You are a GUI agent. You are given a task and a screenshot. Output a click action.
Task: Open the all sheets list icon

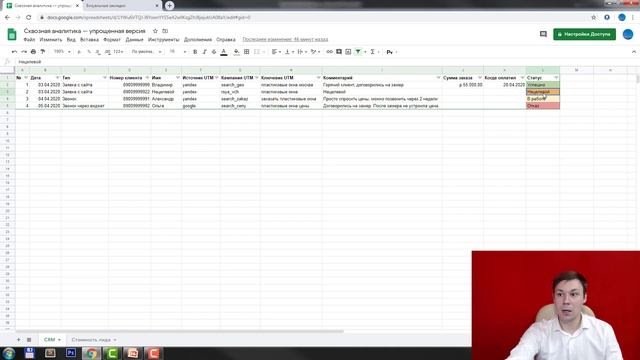[29, 340]
